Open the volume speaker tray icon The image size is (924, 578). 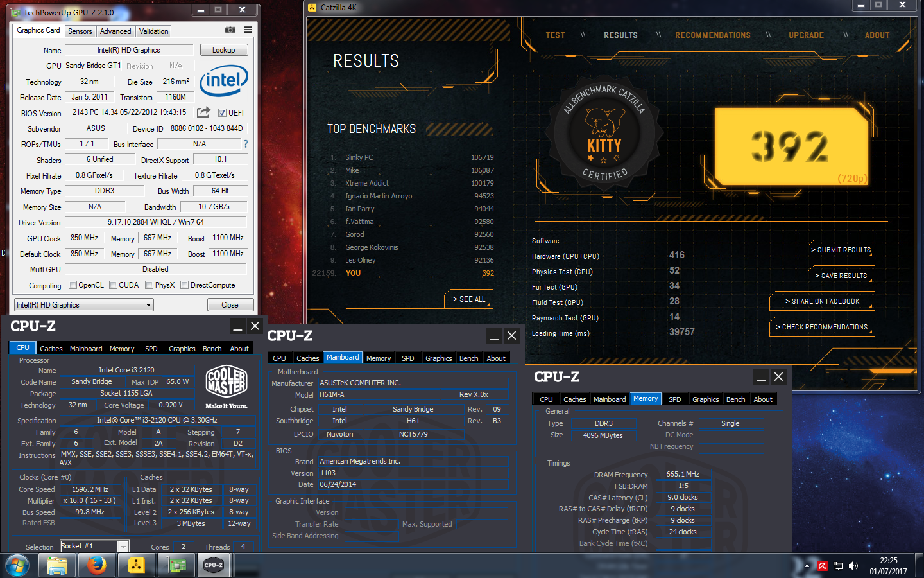(x=853, y=566)
